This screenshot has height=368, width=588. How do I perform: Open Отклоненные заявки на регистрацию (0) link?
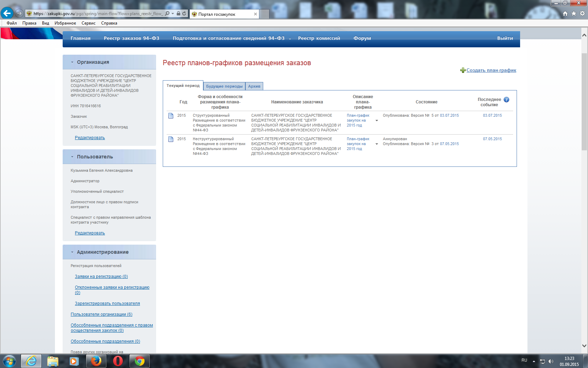[x=112, y=290]
